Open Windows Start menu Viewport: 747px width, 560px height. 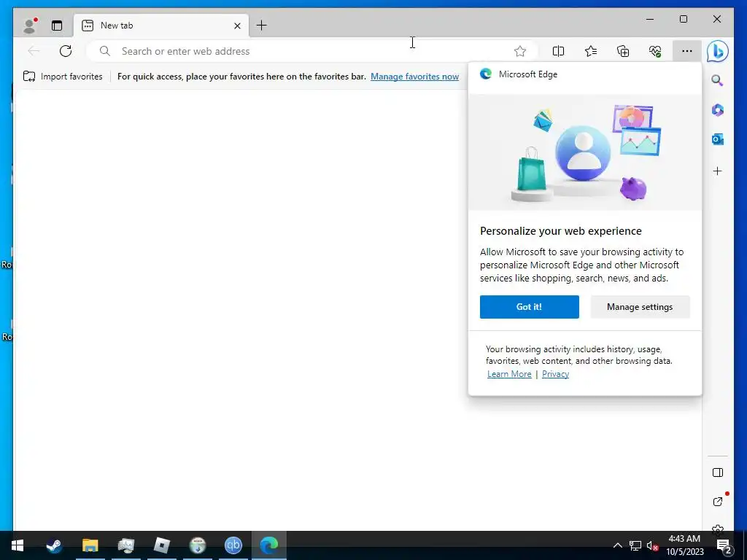tap(18, 545)
